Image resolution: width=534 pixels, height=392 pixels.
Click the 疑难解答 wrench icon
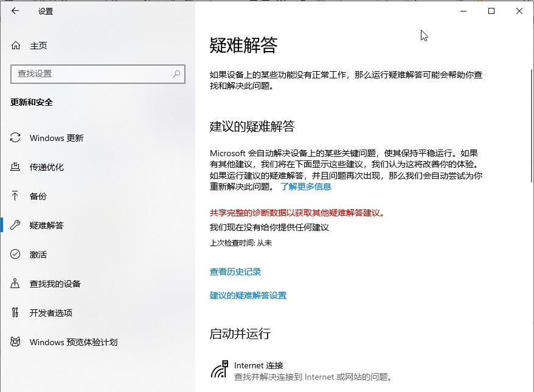coord(13,225)
